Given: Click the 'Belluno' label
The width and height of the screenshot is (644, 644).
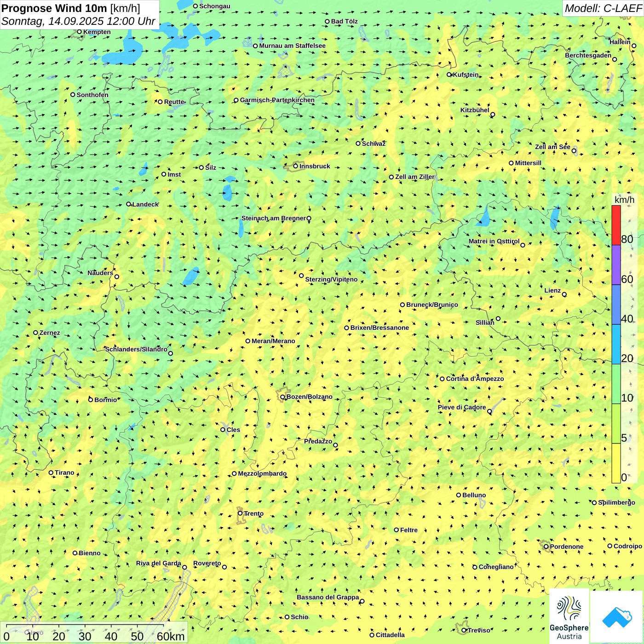Looking at the screenshot, I should tap(474, 495).
